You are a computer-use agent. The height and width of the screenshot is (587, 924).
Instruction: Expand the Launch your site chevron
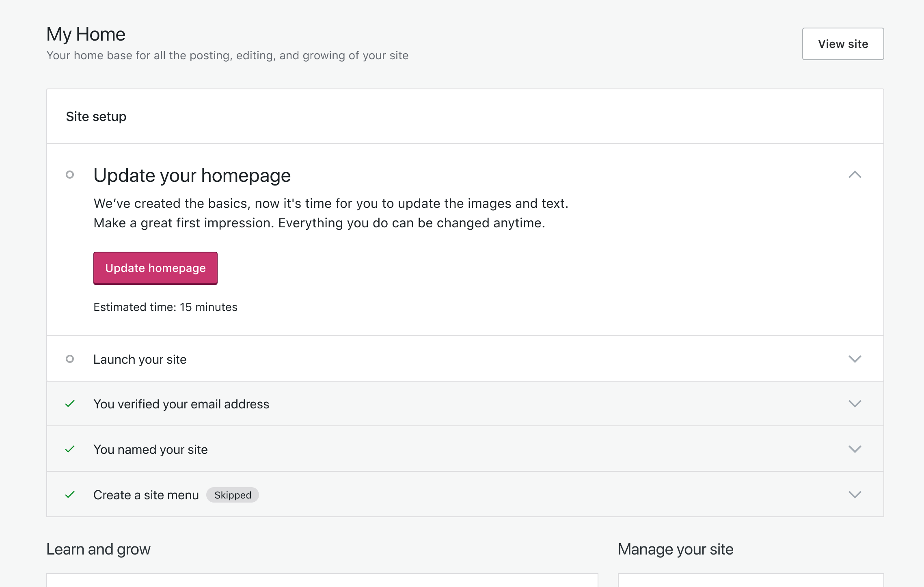click(x=855, y=359)
